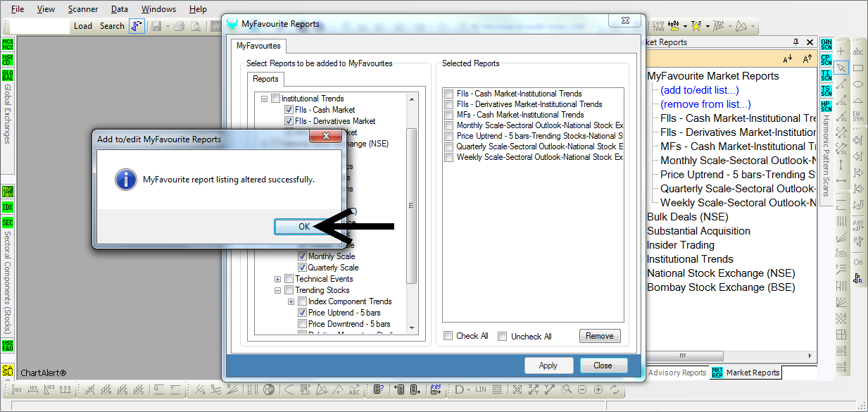Check the Technical Events checkbox
Image resolution: width=868 pixels, height=412 pixels.
click(x=289, y=279)
